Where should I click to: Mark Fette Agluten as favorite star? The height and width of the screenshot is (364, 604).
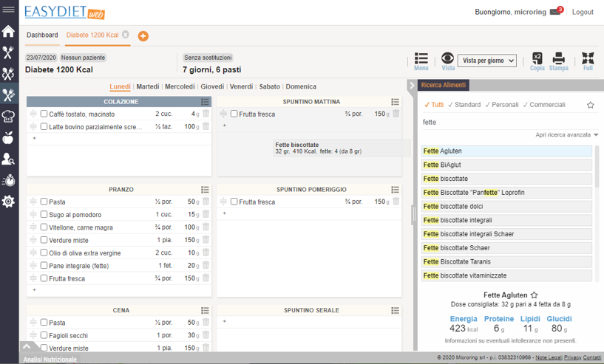click(x=535, y=295)
